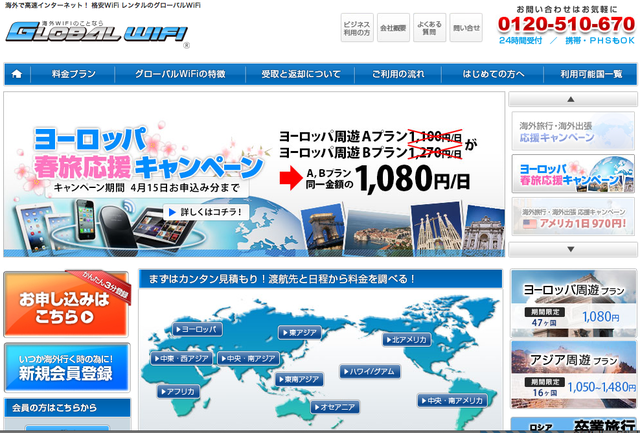This screenshot has height=433, width=640.
Task: Select 東アジア region on map
Action: coord(300,333)
